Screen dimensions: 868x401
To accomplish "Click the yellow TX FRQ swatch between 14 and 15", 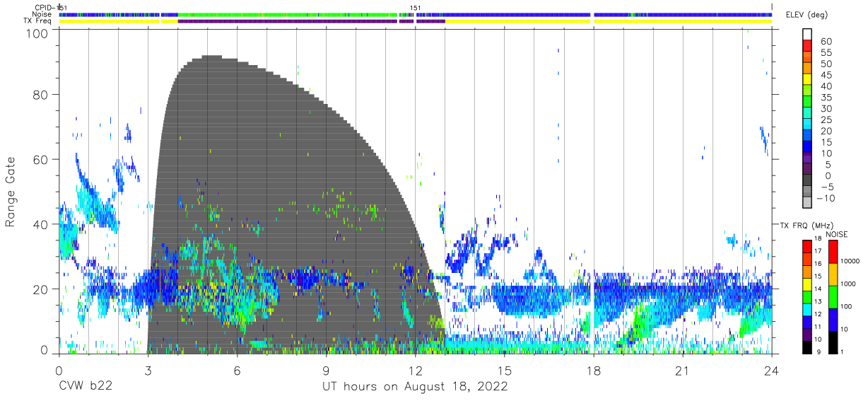I will tap(807, 284).
